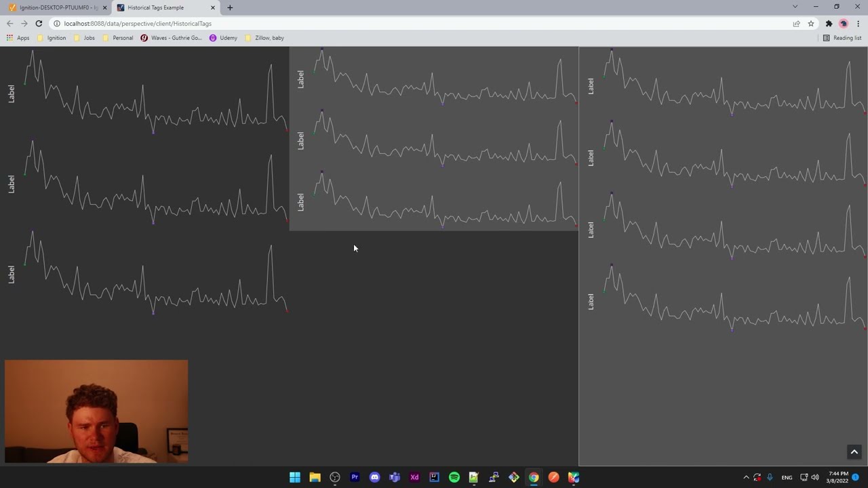This screenshot has width=868, height=488.
Task: Share this page via the share icon
Action: [x=797, y=24]
